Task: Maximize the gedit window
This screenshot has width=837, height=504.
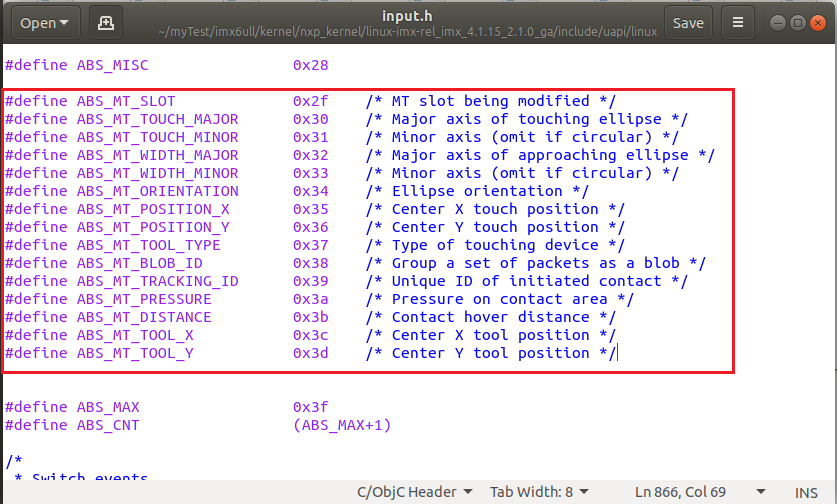Action: pos(798,23)
